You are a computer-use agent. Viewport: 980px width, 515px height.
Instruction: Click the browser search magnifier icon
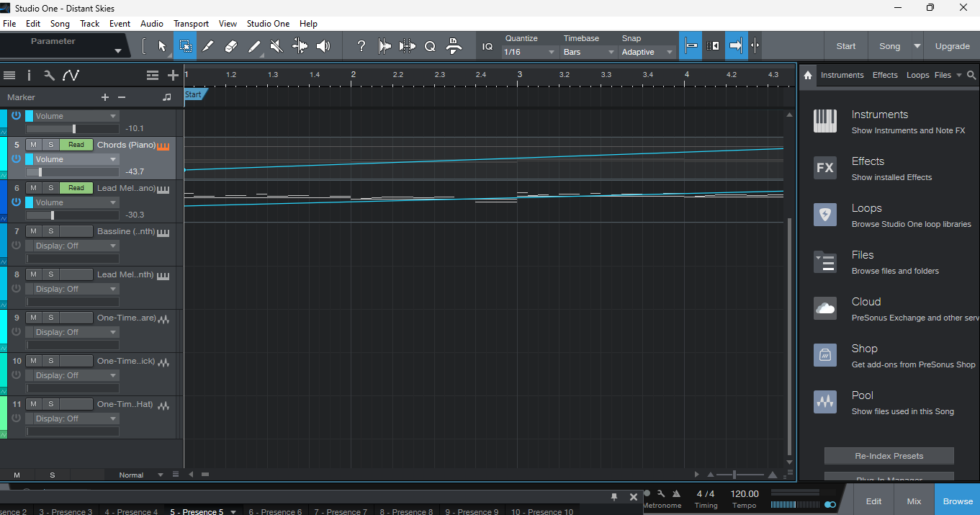tap(971, 75)
